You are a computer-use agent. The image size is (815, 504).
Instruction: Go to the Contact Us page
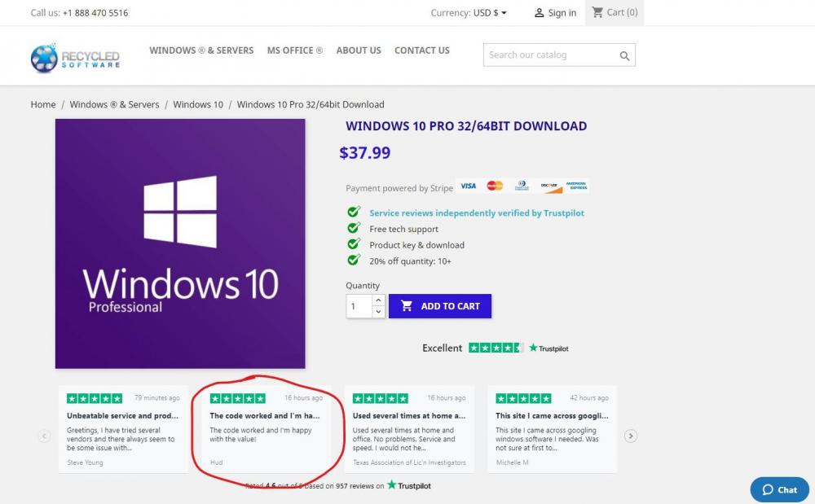[x=422, y=50]
